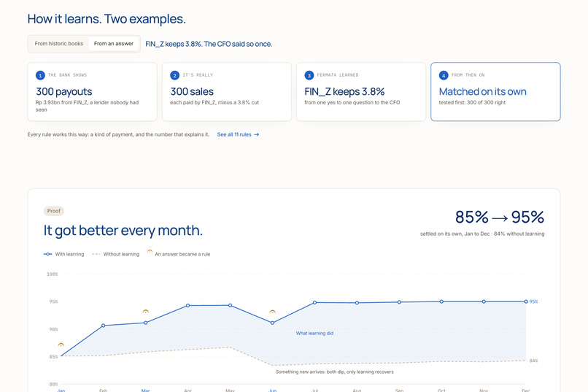This screenshot has width=588, height=392.
Task: Select the step 2 '300 sales' card
Action: 226,91
